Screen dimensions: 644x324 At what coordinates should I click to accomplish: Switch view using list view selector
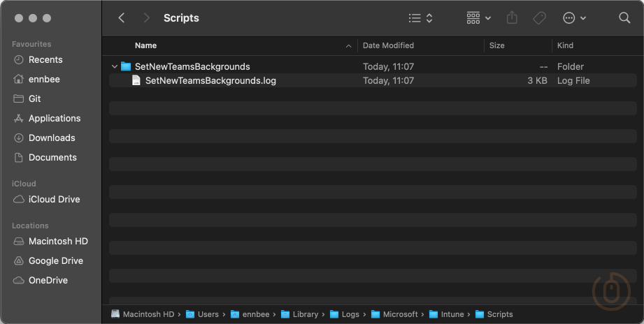420,18
